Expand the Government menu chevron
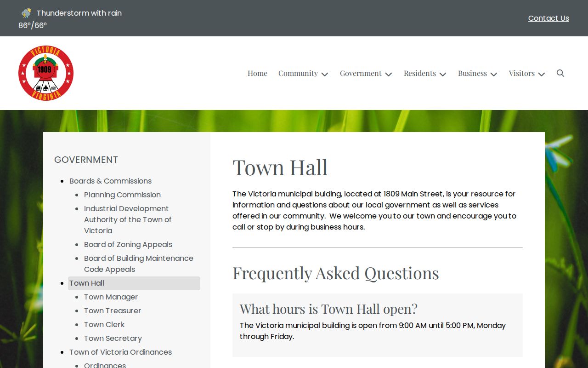Image resolution: width=588 pixels, height=368 pixels. (389, 74)
